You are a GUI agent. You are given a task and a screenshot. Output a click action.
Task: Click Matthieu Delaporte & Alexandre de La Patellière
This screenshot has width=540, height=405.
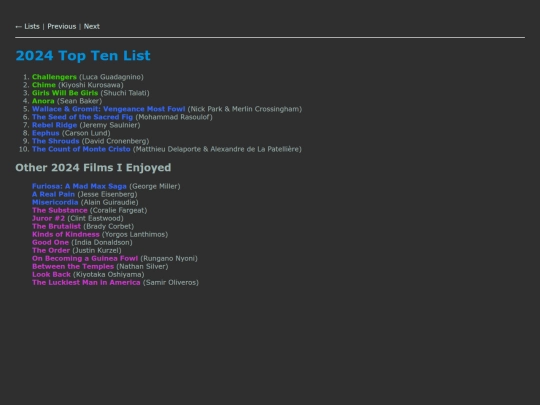pos(217,149)
